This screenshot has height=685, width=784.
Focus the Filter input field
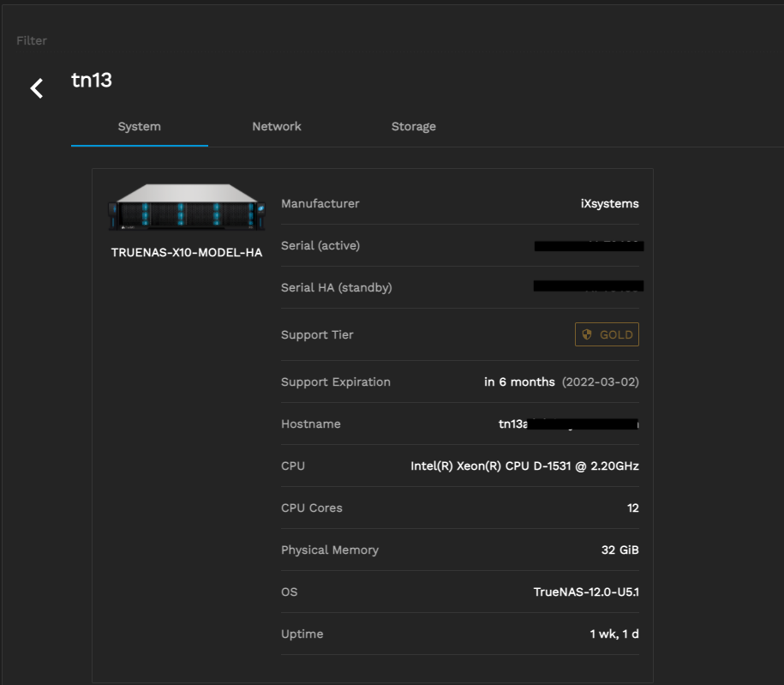point(32,41)
